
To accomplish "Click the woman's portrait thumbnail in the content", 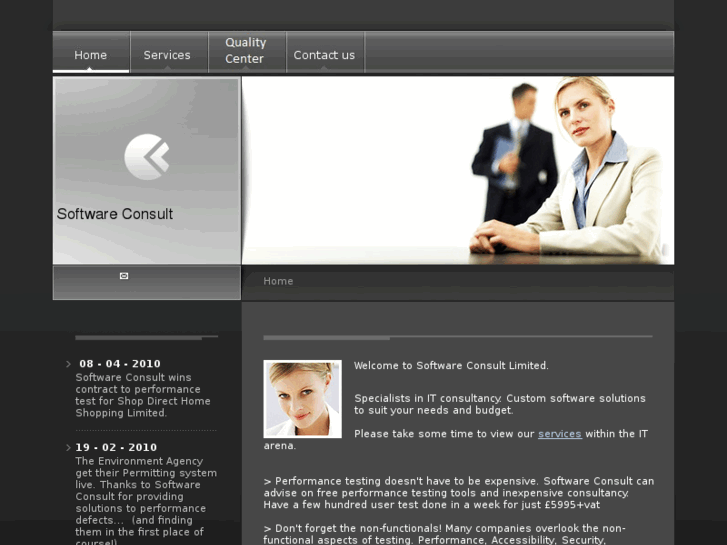I will pyautogui.click(x=302, y=399).
